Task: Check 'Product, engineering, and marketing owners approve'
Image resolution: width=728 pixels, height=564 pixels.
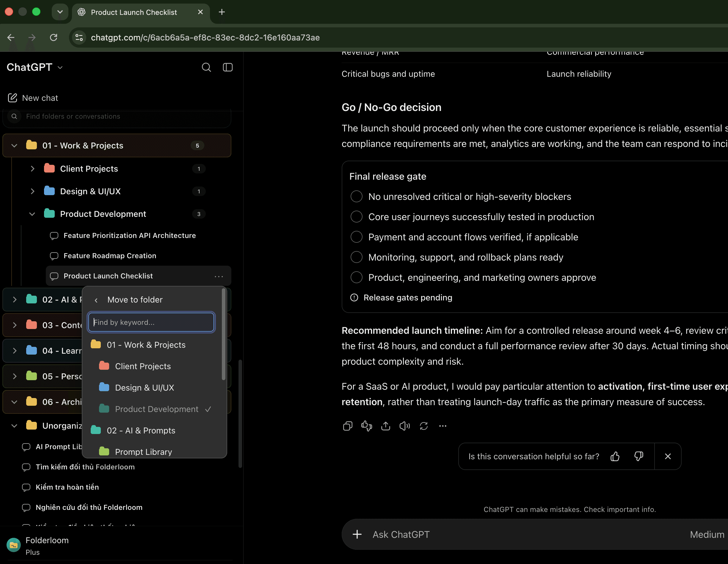Action: [356, 278]
